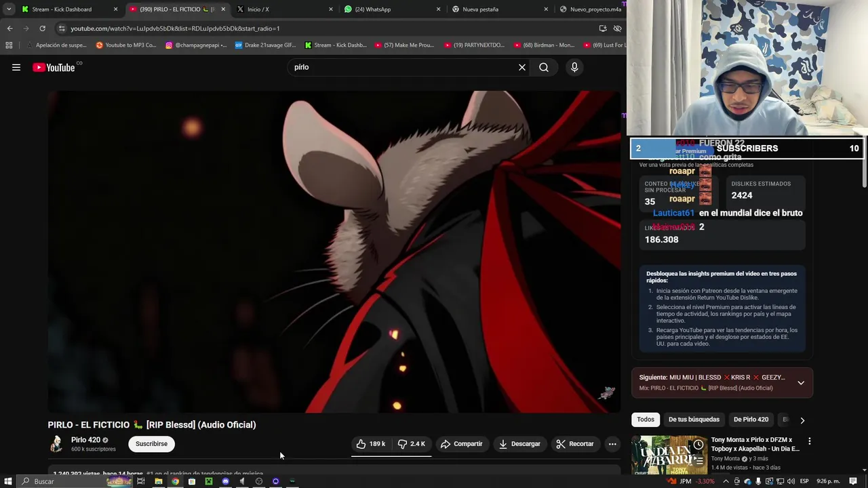Reload the page with the refresh icon

42,28
